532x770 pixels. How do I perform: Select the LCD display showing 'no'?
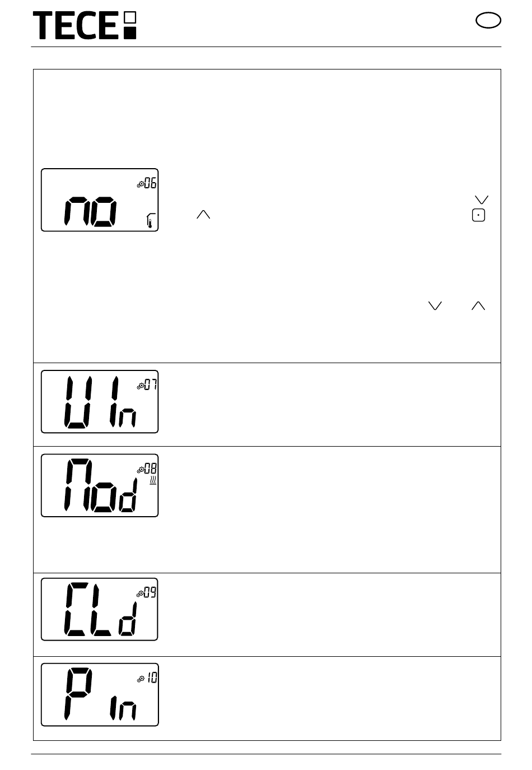click(x=100, y=200)
